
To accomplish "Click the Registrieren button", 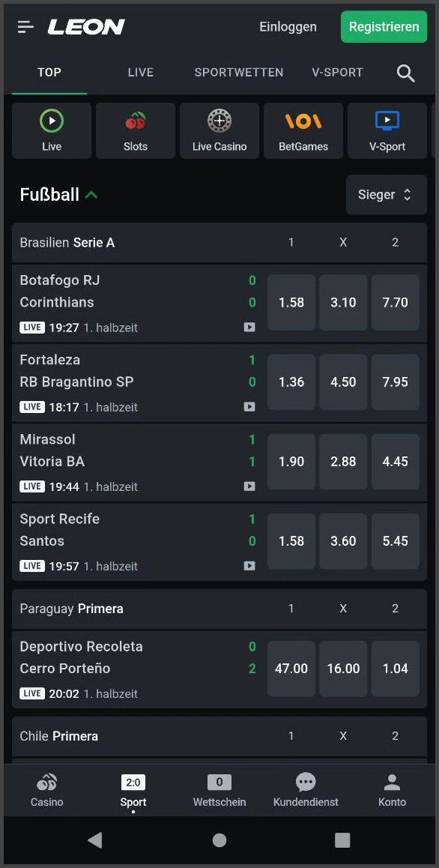I will click(x=384, y=25).
